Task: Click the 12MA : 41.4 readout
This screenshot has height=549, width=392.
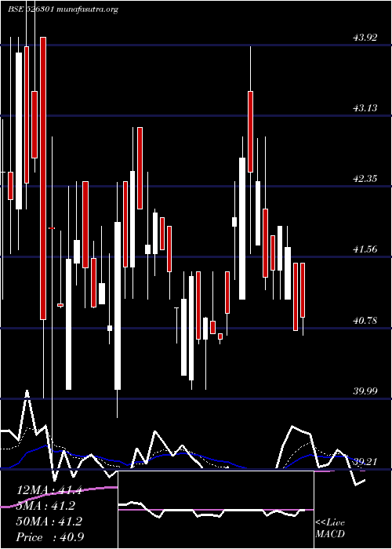Action: [49, 490]
